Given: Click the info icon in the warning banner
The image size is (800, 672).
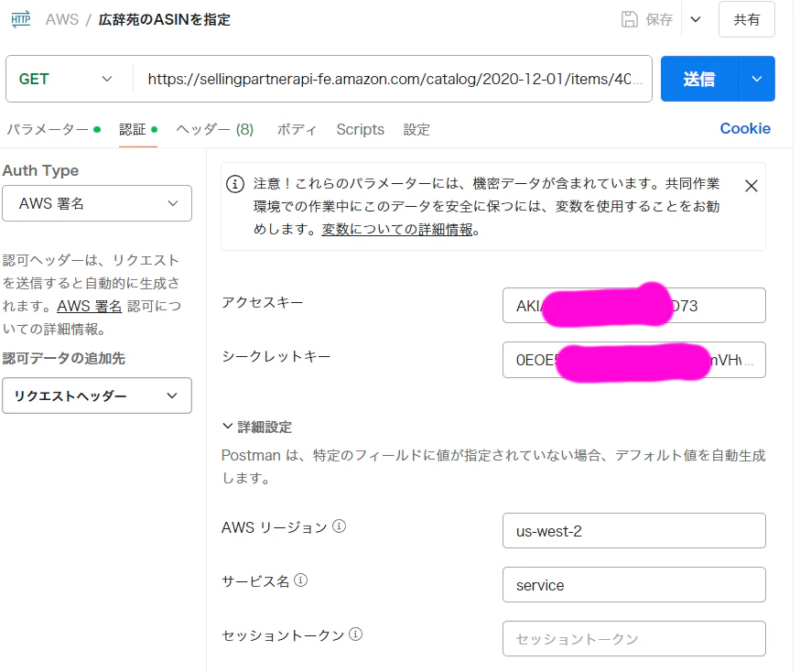Looking at the screenshot, I should (x=235, y=184).
